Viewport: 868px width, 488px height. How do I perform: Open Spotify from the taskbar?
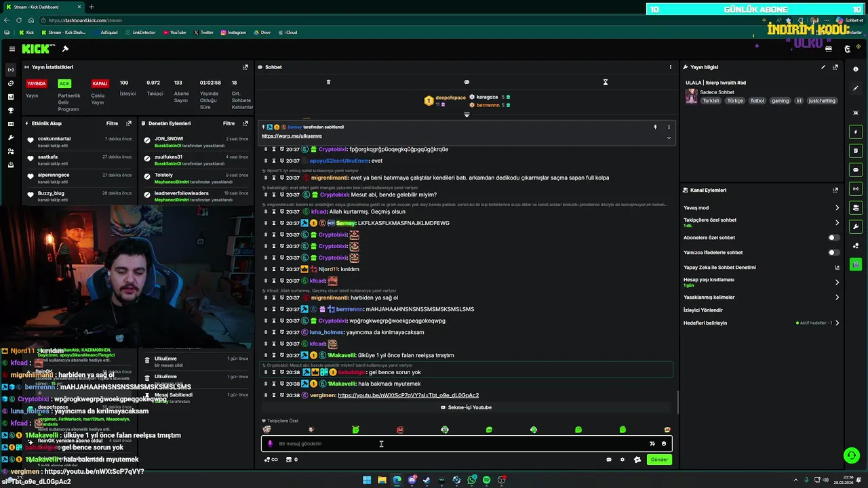[x=486, y=480]
